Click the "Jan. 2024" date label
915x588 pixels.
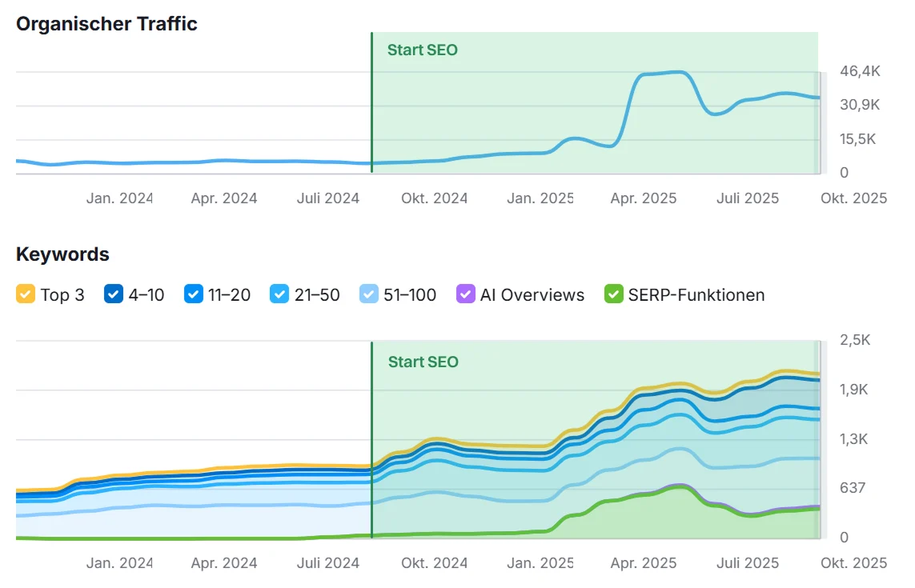[119, 198]
